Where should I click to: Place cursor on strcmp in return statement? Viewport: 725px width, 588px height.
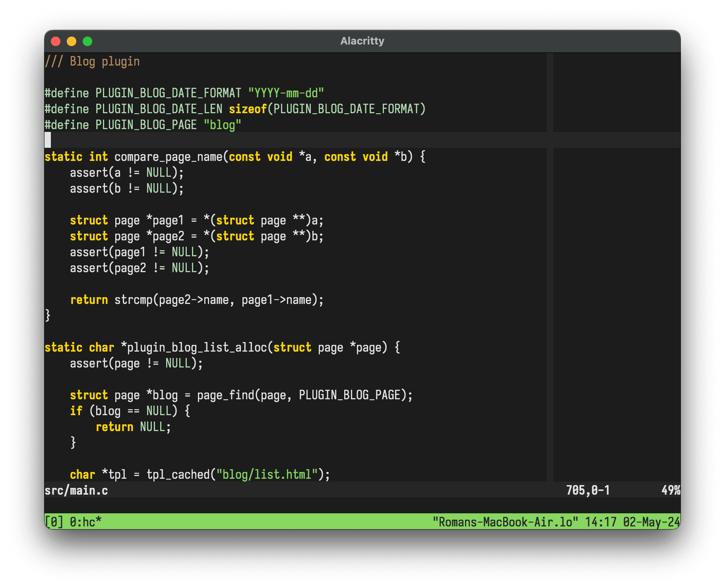[x=133, y=300]
